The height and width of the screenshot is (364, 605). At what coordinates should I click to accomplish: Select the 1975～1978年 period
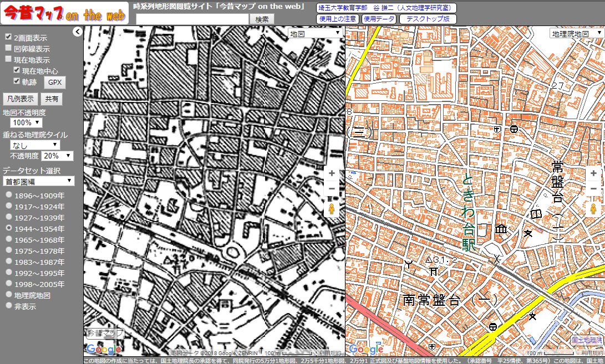[x=8, y=250]
